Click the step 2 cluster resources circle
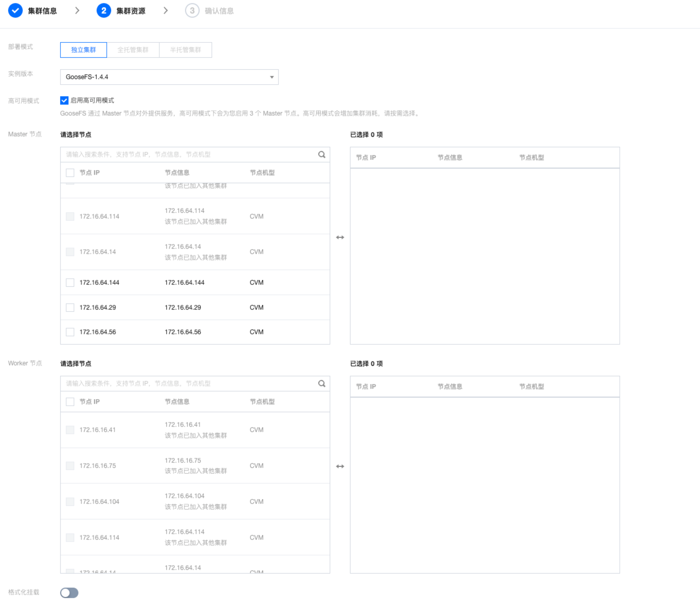Image resolution: width=700 pixels, height=601 pixels. coord(103,11)
